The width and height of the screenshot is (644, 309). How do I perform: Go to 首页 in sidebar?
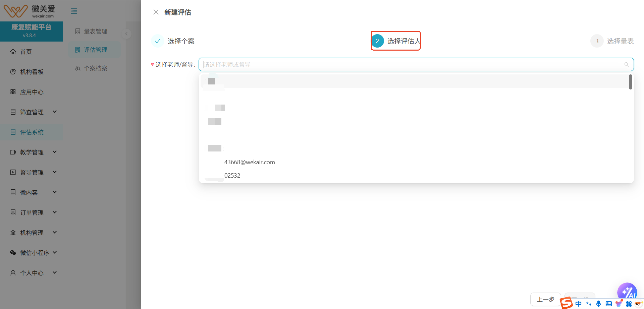(26, 52)
